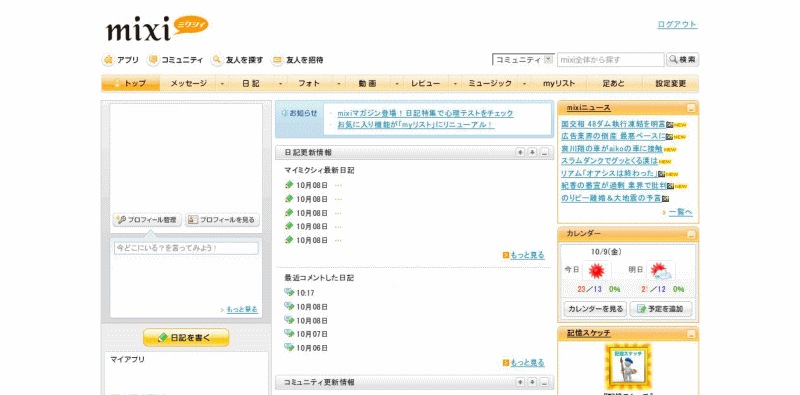Open the コミュニティ search category dropdown
800x395 pixels.
[x=523, y=60]
